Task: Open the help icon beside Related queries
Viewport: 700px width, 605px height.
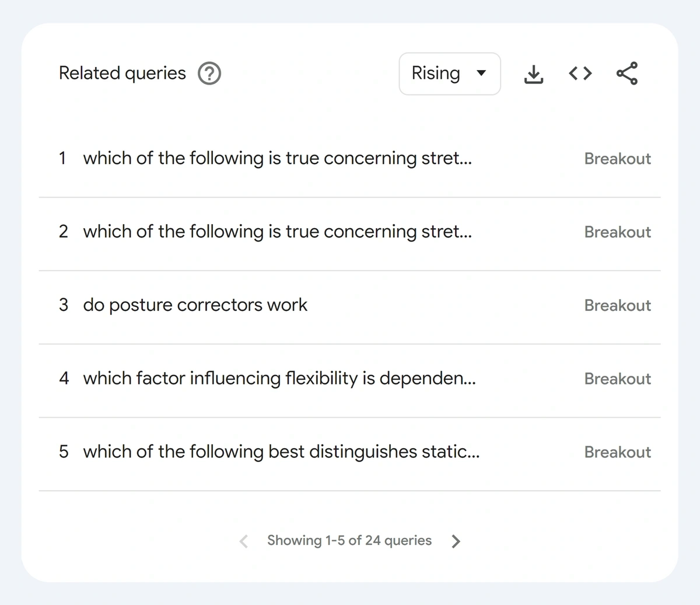Action: click(209, 74)
